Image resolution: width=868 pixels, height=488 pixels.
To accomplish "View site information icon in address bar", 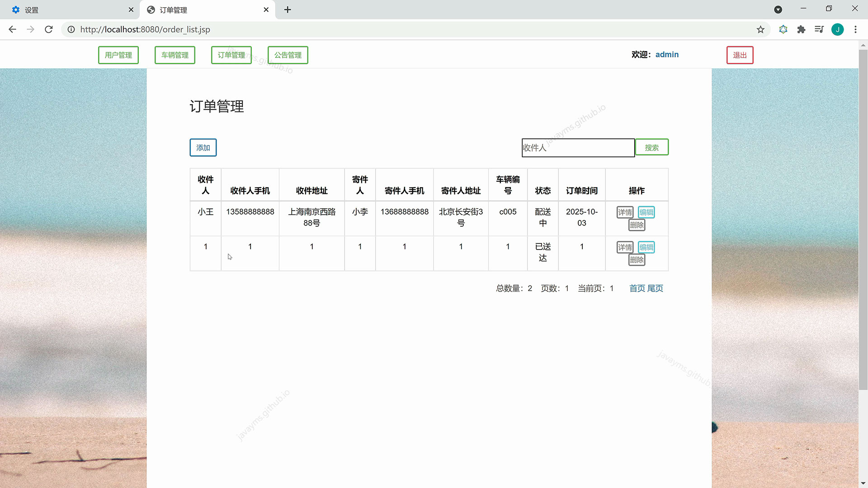I will point(71,29).
